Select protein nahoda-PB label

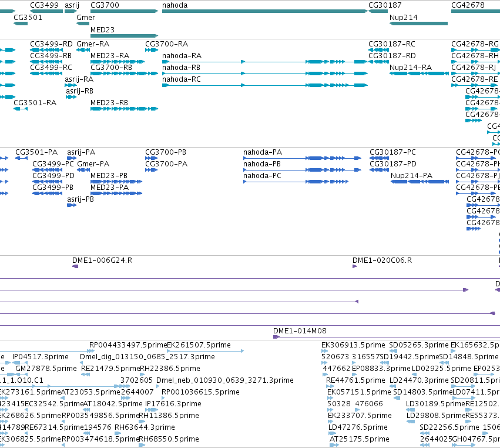click(262, 163)
